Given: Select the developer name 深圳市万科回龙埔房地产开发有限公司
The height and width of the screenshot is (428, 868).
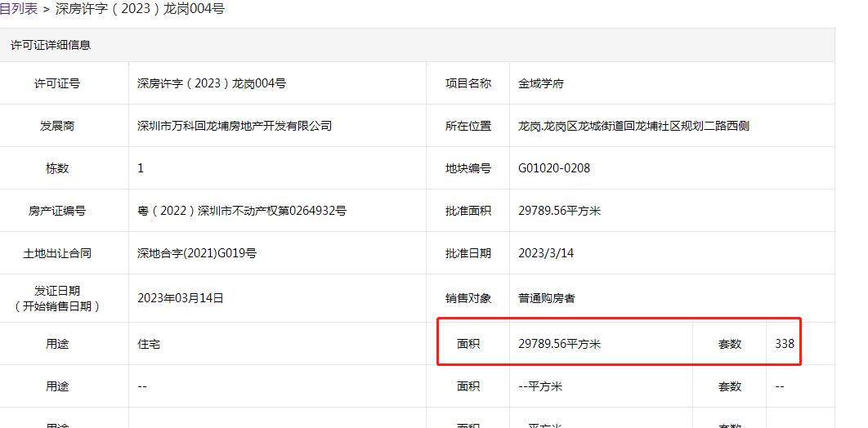Looking at the screenshot, I should coord(235,126).
